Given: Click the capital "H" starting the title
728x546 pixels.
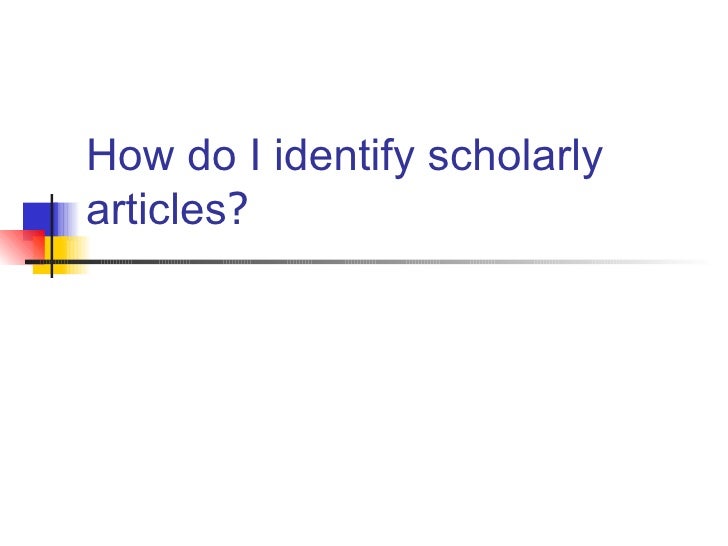Looking at the screenshot, I should pos(100,155).
